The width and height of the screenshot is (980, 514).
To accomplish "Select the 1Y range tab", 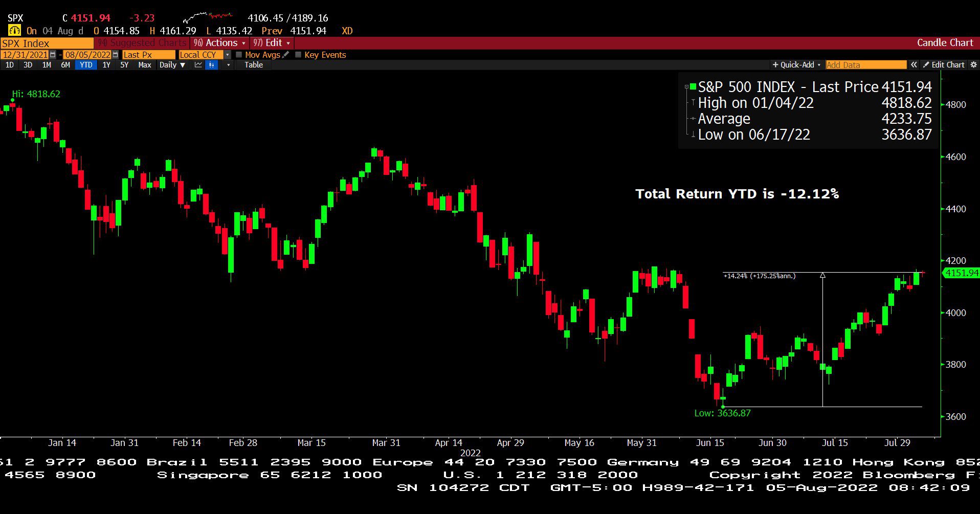I will (x=106, y=65).
